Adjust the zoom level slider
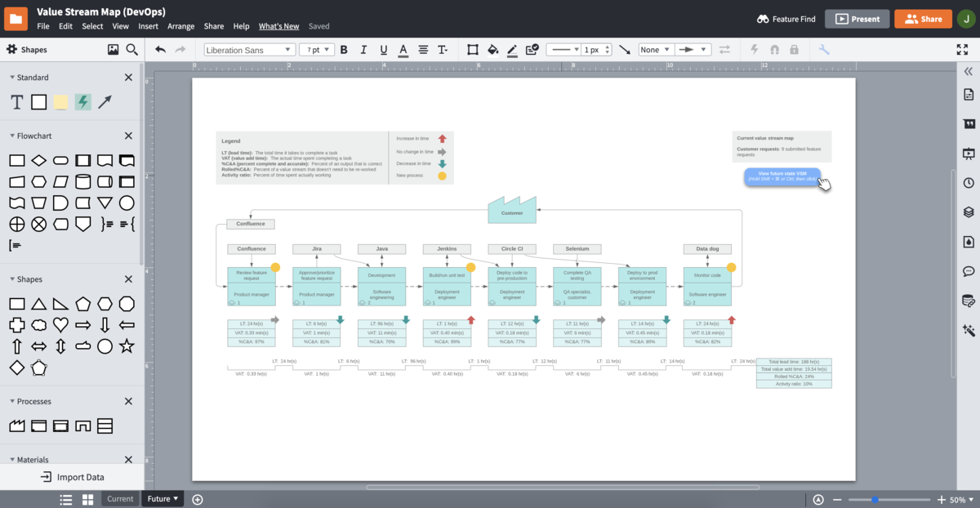The image size is (980, 508). click(875, 499)
